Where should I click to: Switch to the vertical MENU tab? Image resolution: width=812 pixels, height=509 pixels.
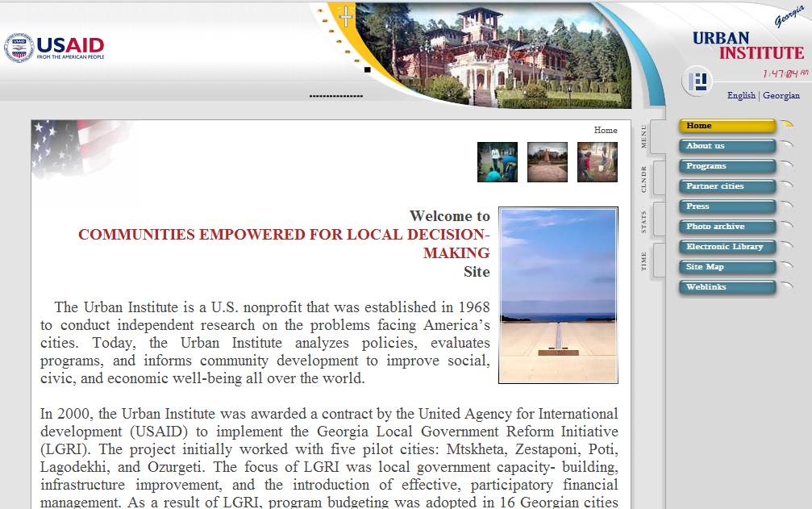coord(644,136)
